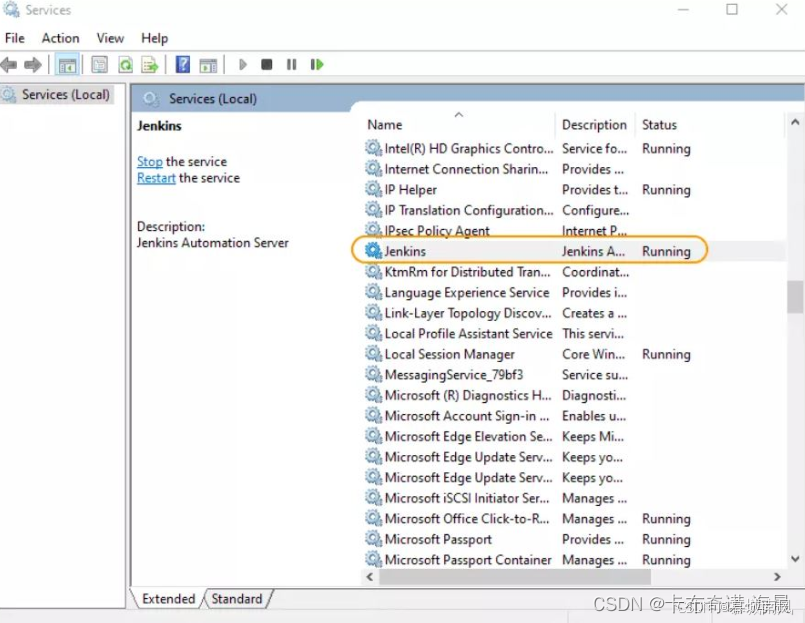Click the Service su... description cell

[x=595, y=374]
